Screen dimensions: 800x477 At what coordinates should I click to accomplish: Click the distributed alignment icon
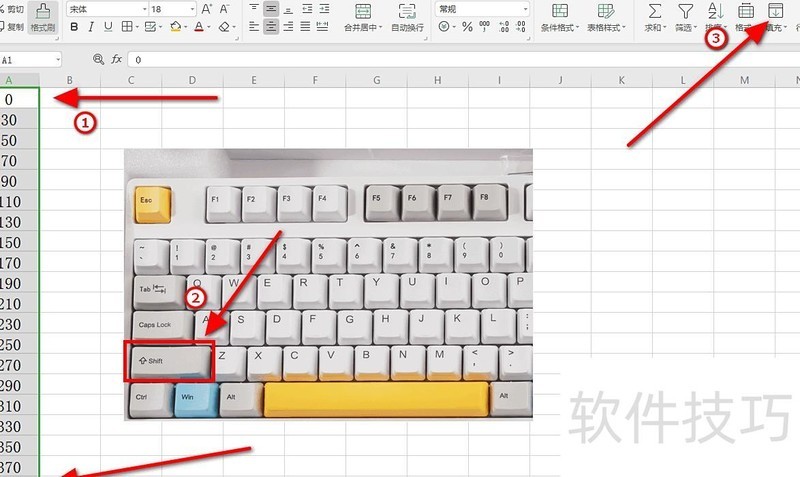pyautogui.click(x=322, y=27)
